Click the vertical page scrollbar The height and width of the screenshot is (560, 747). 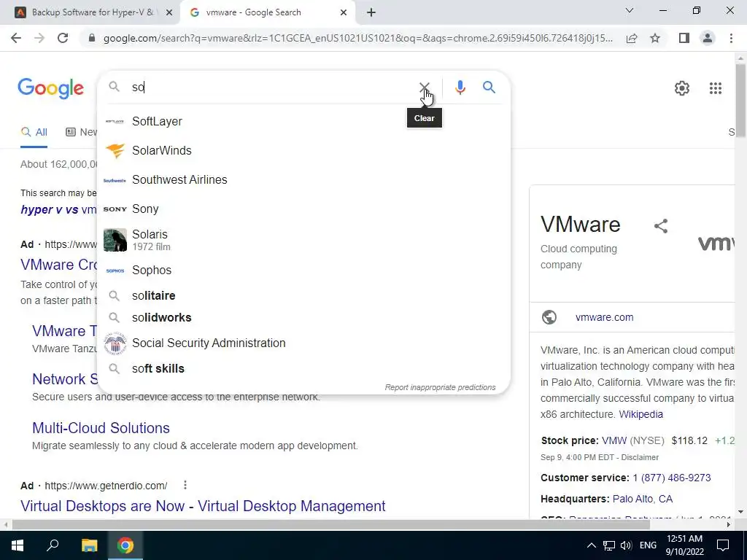tap(740, 100)
